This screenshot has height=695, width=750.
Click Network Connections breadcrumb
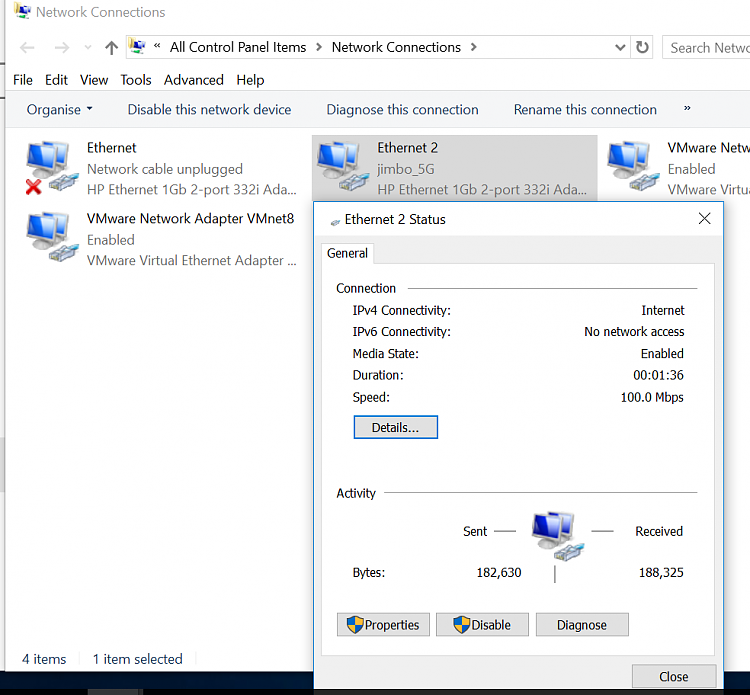[x=396, y=47]
